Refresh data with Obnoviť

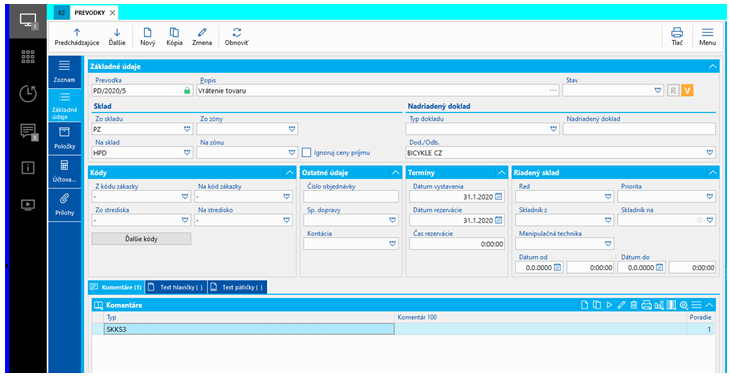coord(237,37)
